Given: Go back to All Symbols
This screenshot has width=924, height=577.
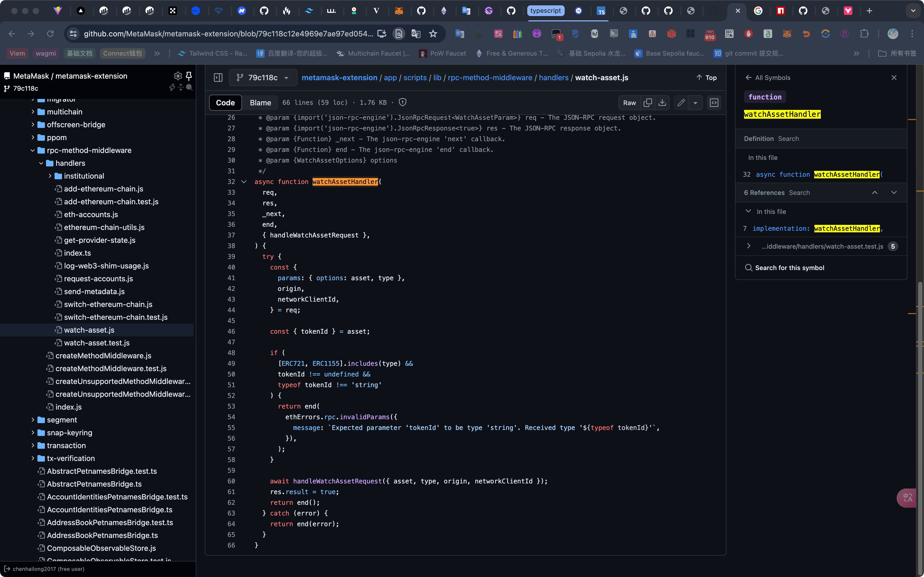Looking at the screenshot, I should 768,78.
